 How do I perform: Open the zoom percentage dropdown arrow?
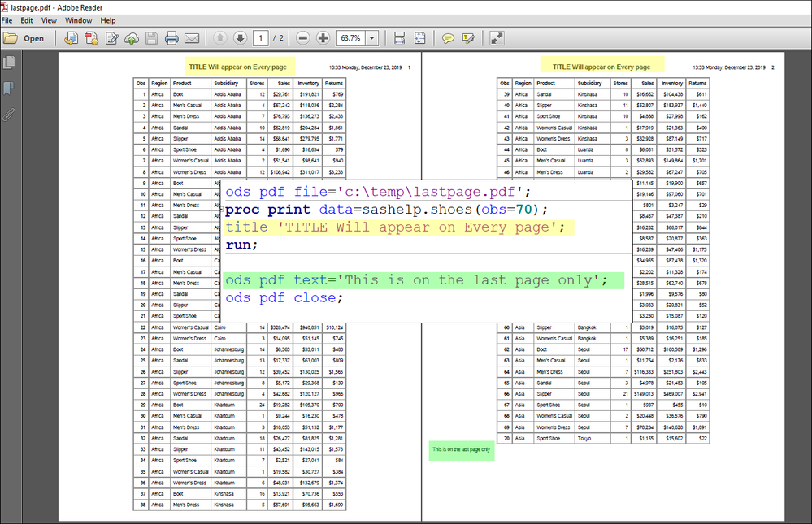[372, 38]
